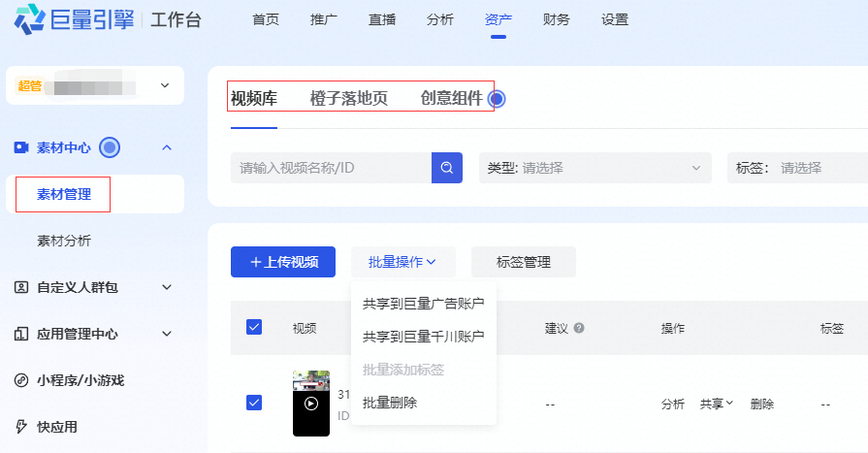Open 资产 in top navigation
Viewport: 868px width, 453px height.
(498, 20)
